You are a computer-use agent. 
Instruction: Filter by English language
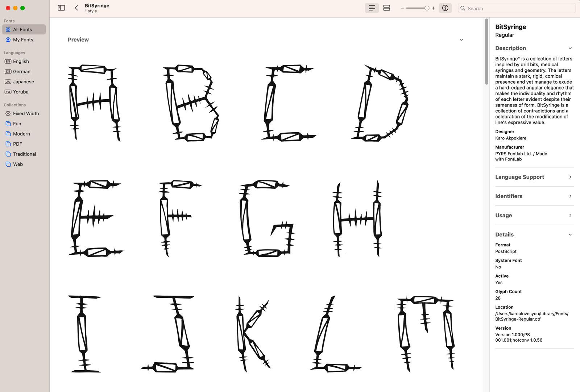pos(24,61)
